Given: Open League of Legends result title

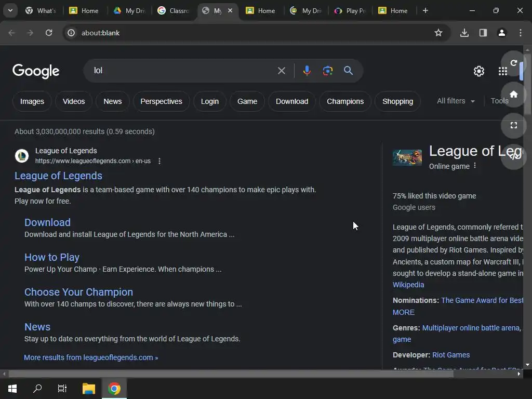Looking at the screenshot, I should [58, 176].
